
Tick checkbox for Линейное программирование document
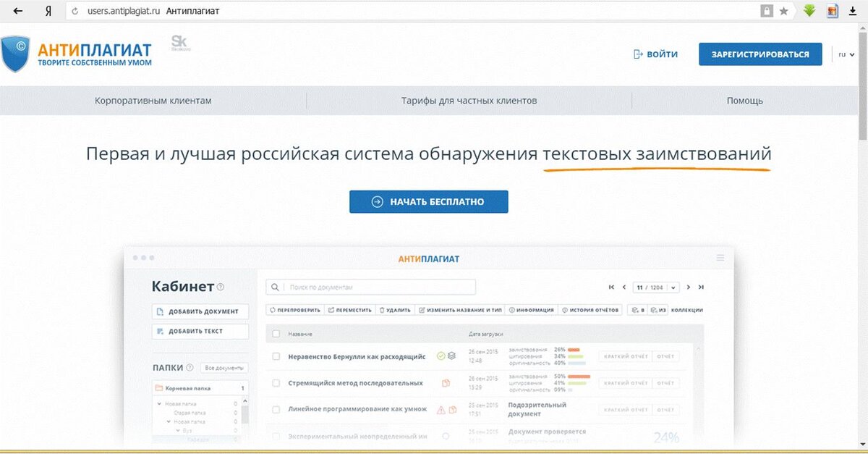276,409
